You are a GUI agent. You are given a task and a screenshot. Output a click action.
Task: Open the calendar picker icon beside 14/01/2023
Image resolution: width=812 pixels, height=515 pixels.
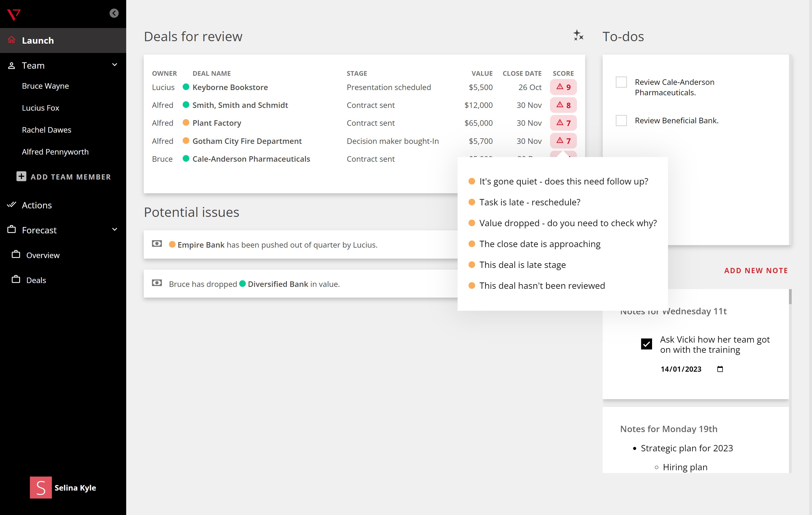tap(720, 369)
